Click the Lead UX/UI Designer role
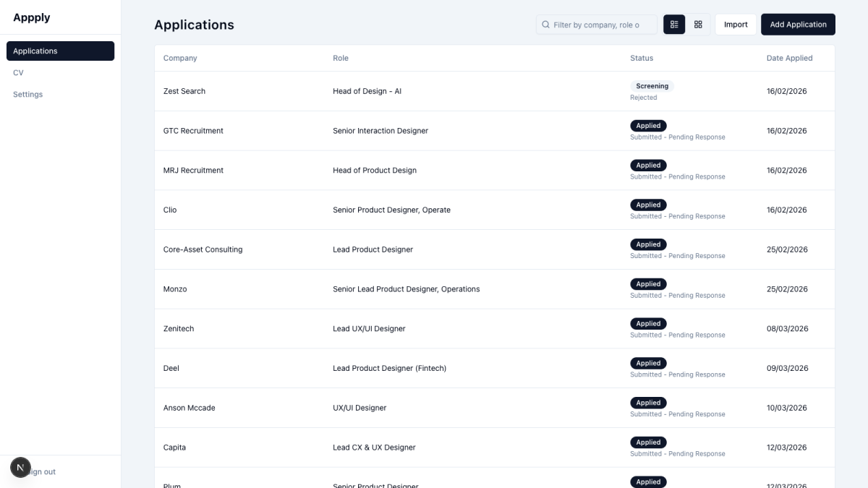This screenshot has width=868, height=488. point(369,329)
